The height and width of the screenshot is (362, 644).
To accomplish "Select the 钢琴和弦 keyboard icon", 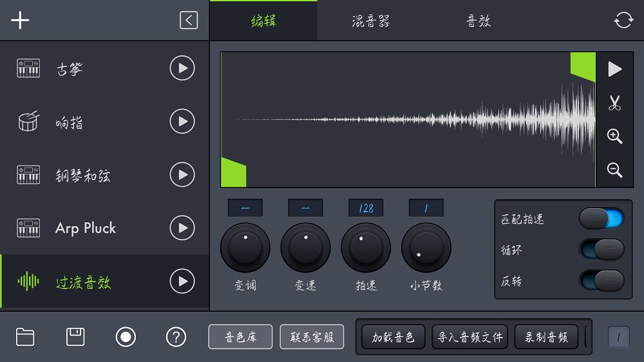I will (x=28, y=175).
